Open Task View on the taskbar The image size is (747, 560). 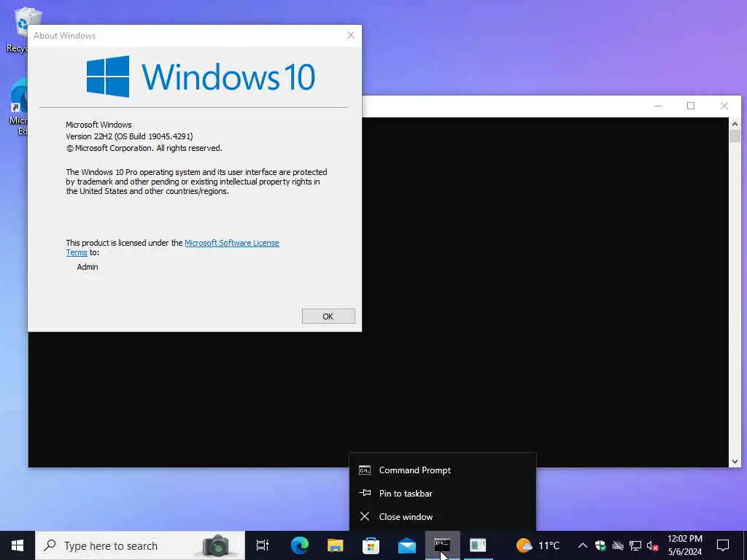[263, 545]
